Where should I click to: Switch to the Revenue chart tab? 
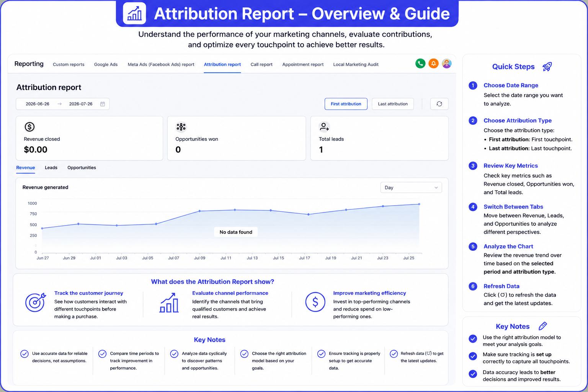click(26, 168)
